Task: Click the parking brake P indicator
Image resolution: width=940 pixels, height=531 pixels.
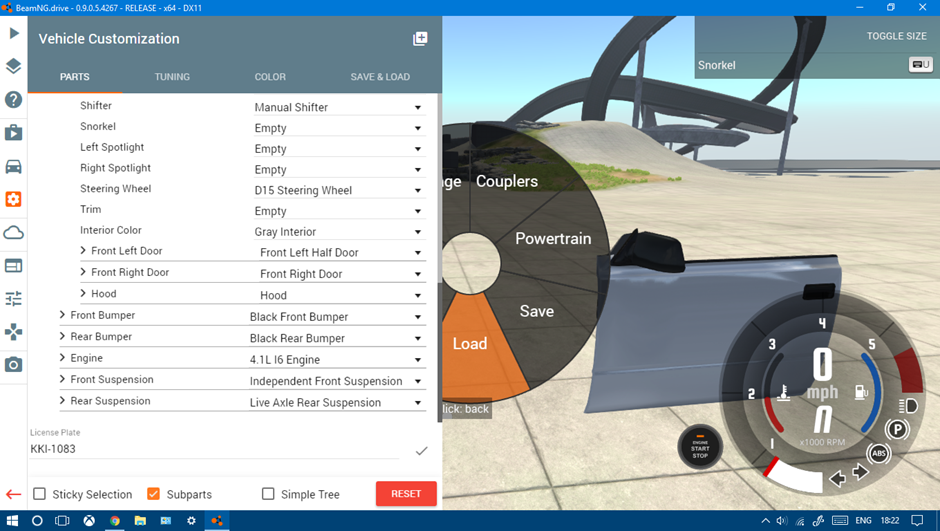Action: 897,429
